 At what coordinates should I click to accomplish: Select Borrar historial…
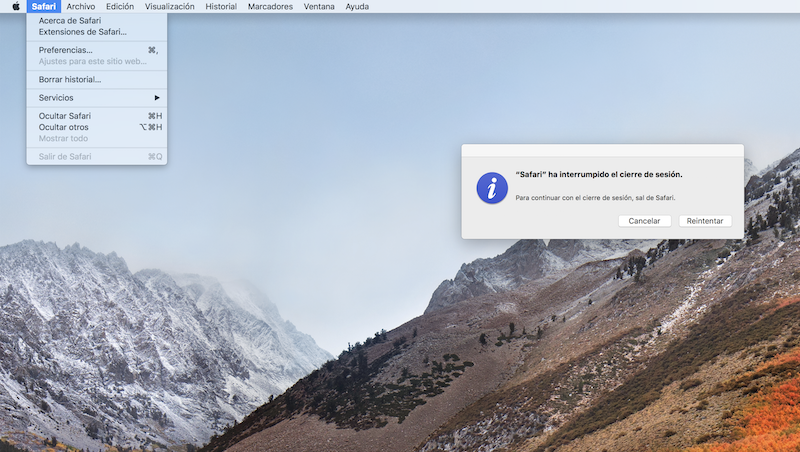(97, 80)
